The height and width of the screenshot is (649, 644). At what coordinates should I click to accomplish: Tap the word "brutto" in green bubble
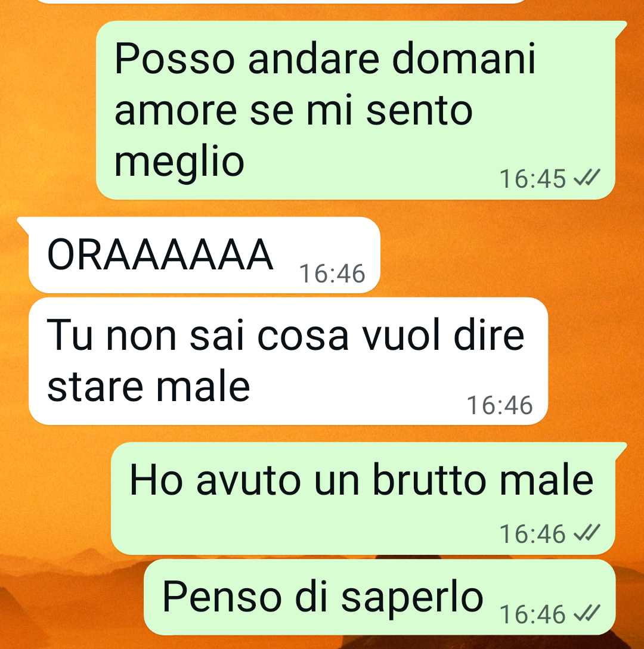(x=429, y=480)
